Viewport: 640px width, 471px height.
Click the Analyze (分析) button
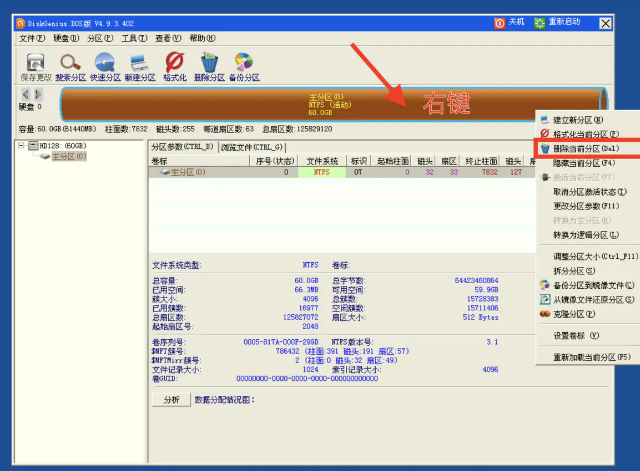171,400
